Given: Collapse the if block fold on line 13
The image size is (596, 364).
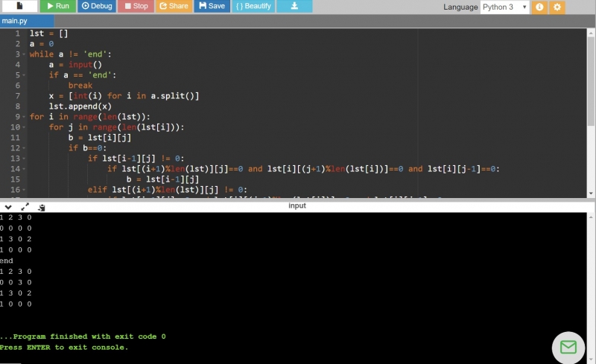Looking at the screenshot, I should [x=24, y=159].
